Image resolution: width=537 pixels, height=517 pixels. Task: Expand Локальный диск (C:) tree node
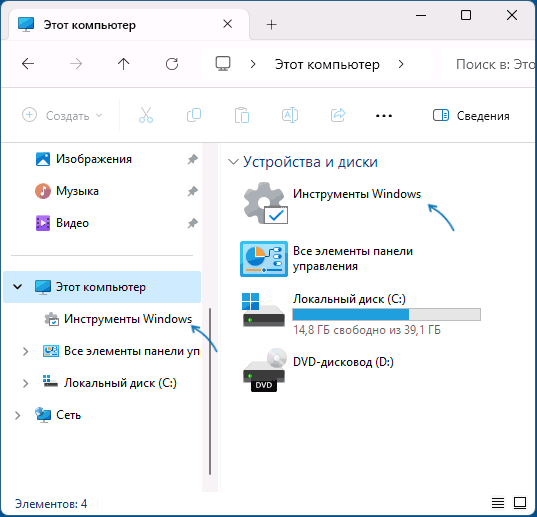[x=25, y=383]
